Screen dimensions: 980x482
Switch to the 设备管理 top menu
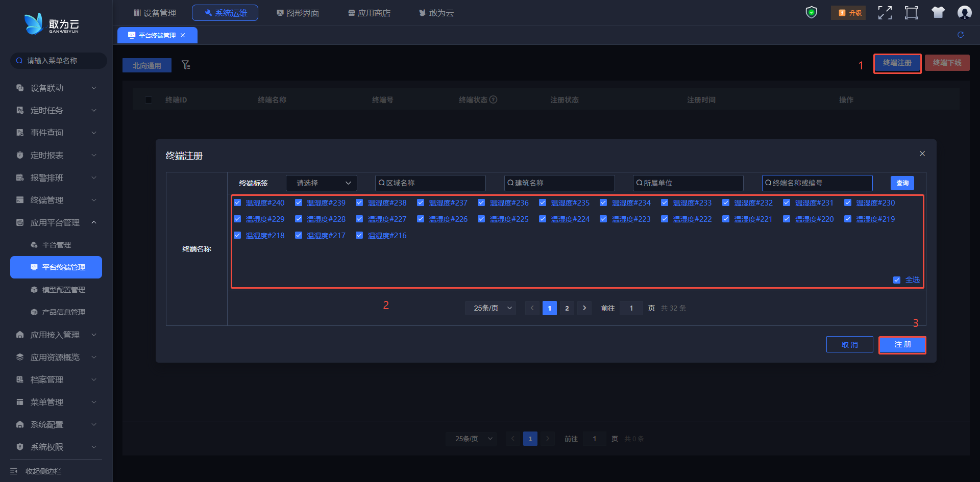[155, 13]
